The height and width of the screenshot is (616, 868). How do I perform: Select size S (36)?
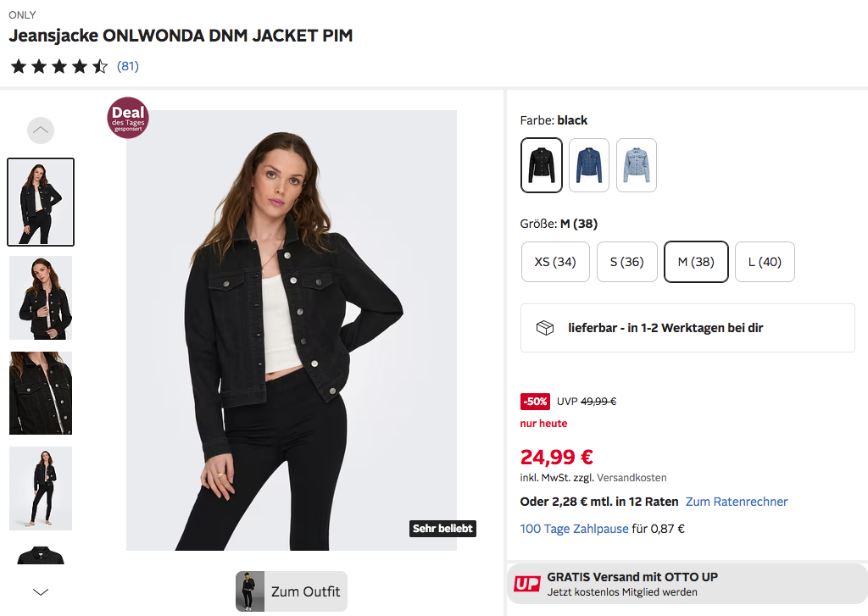626,262
